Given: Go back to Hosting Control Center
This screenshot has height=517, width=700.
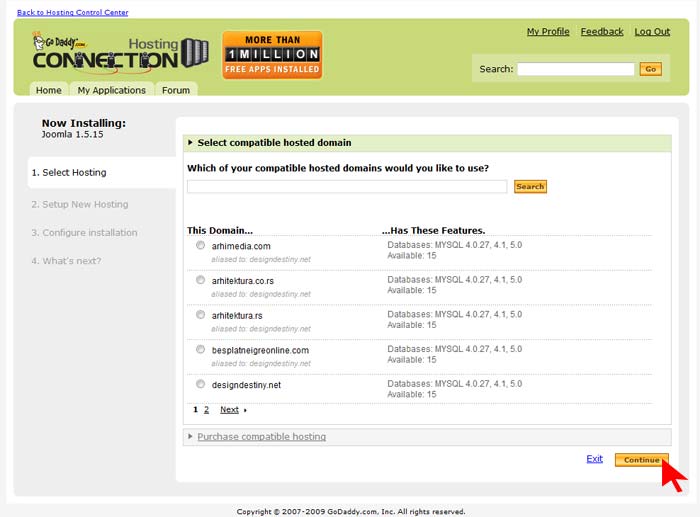Looking at the screenshot, I should coord(72,13).
